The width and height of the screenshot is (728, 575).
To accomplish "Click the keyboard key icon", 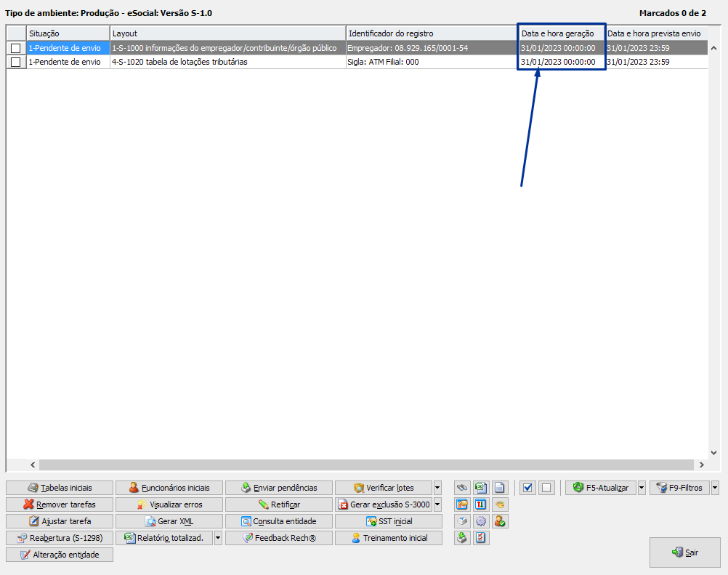I will 462,521.
